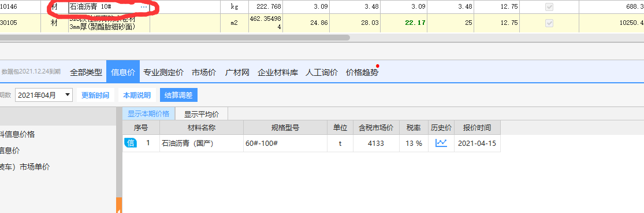This screenshot has height=213, width=644.
Task: Open 本期说明 button
Action: tap(137, 95)
